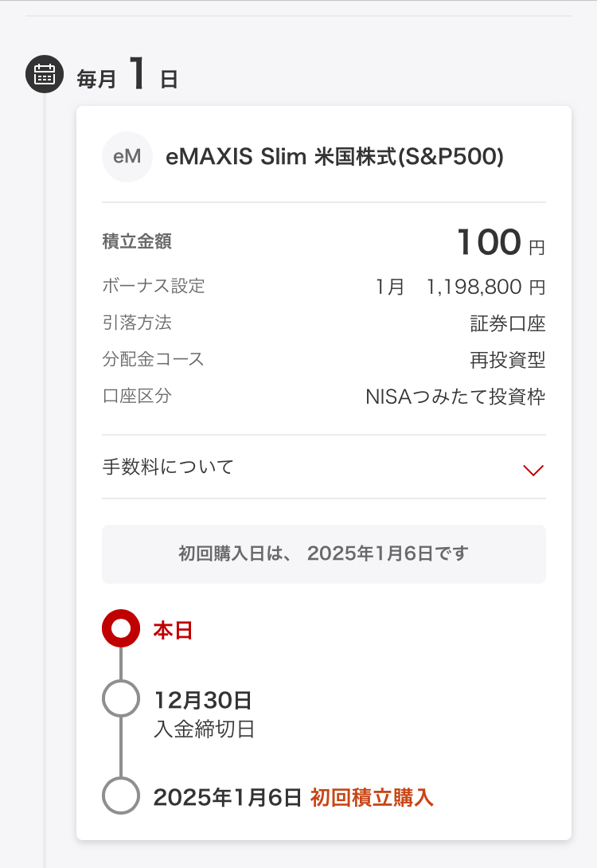The height and width of the screenshot is (868, 597).
Task: Click the NISAつみたて投資枠 account type
Action: point(455,397)
